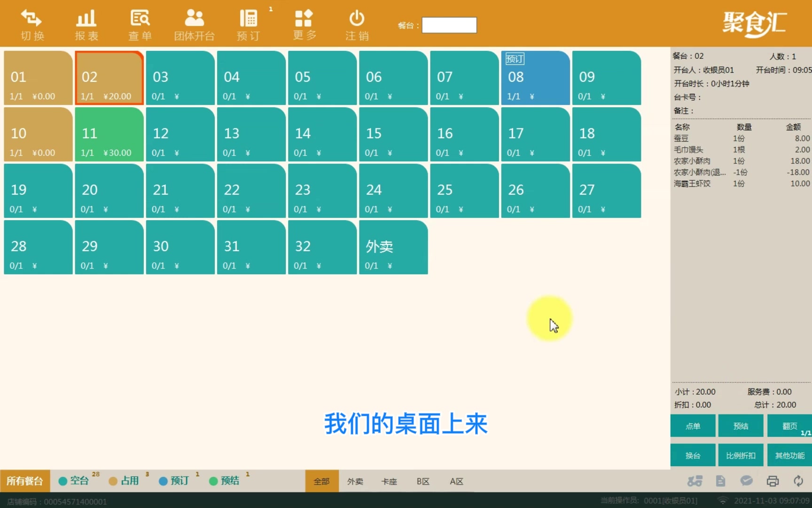Viewport: 812px width, 508px height.
Task: Click the 翻页 page-turn button
Action: coord(789,426)
